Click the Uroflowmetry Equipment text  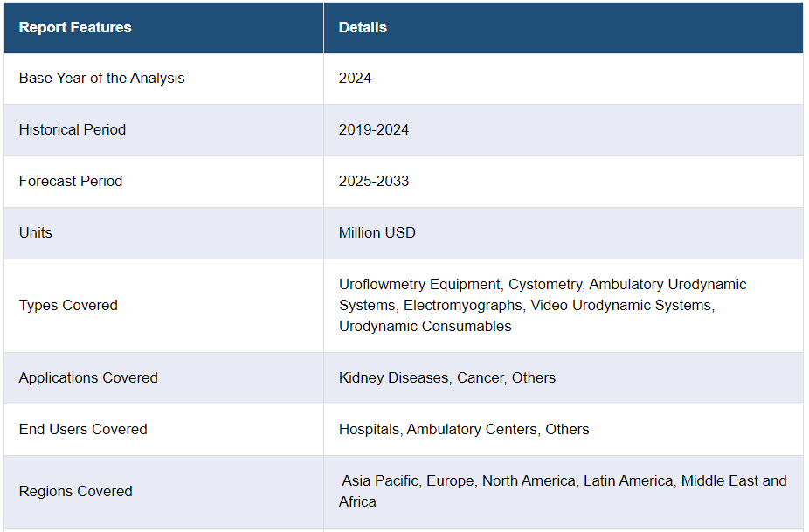click(x=419, y=285)
